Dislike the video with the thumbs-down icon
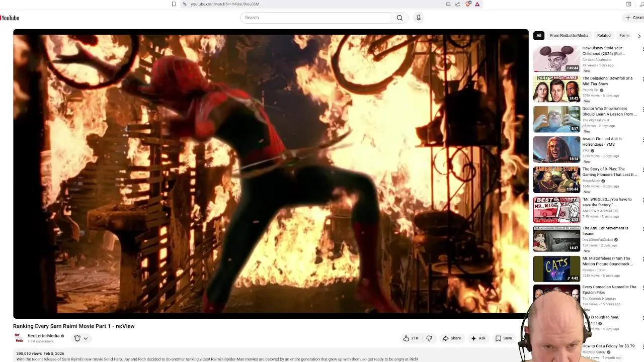 click(x=429, y=338)
